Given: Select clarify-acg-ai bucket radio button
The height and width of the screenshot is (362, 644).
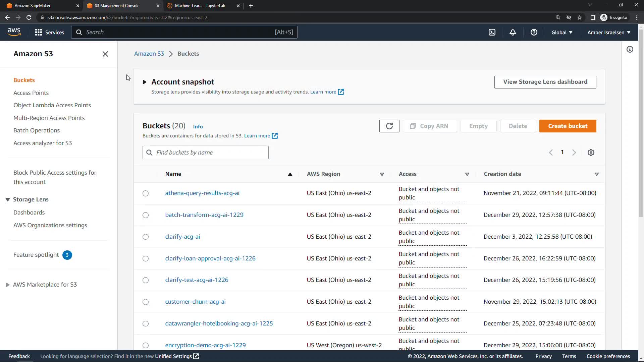Looking at the screenshot, I should point(145,237).
